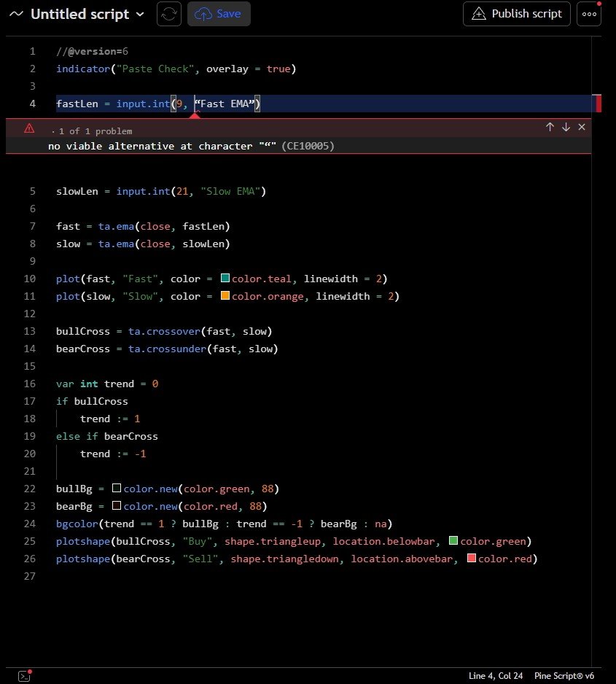
Task: Close the problem error panel
Action: pos(582,127)
